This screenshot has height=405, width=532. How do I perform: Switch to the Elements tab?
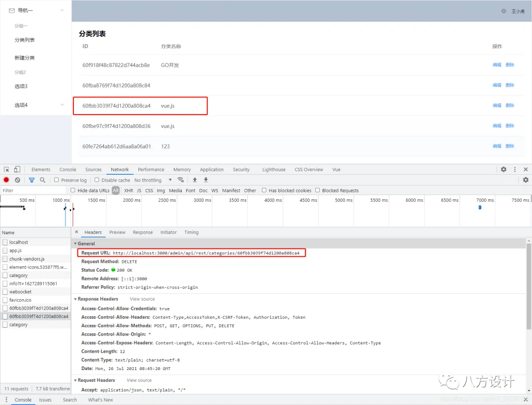click(41, 169)
